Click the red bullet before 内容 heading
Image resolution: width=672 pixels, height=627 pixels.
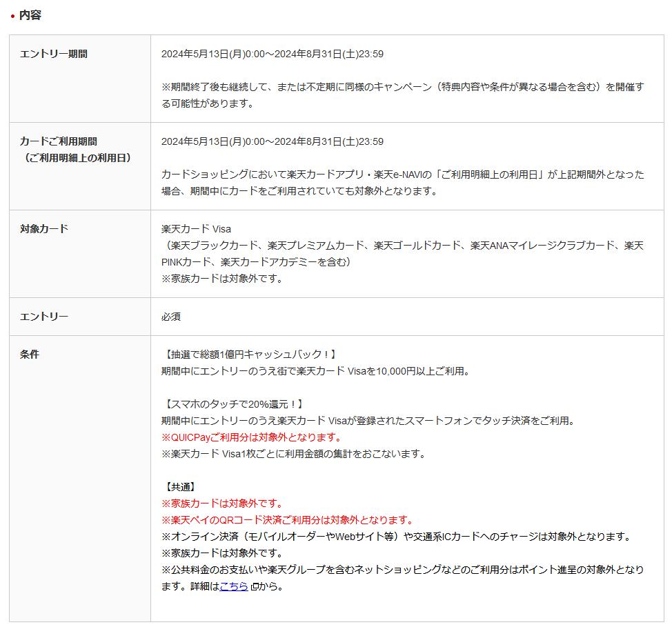coord(12,16)
